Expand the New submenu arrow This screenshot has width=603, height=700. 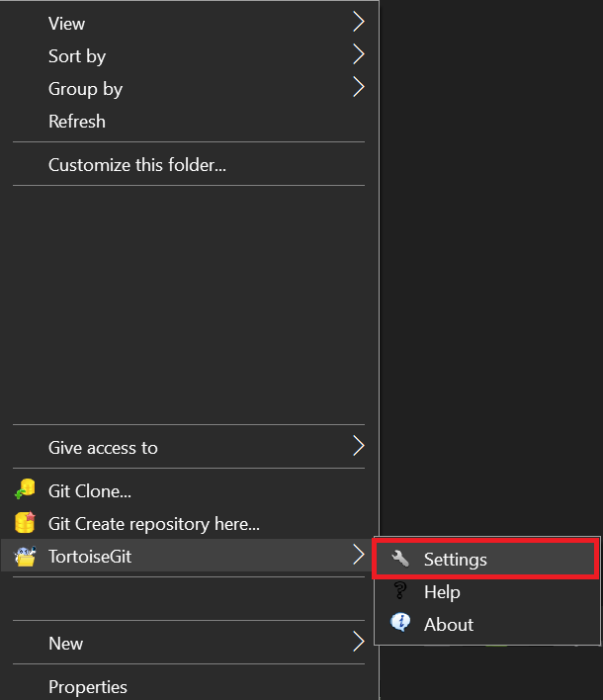(359, 642)
